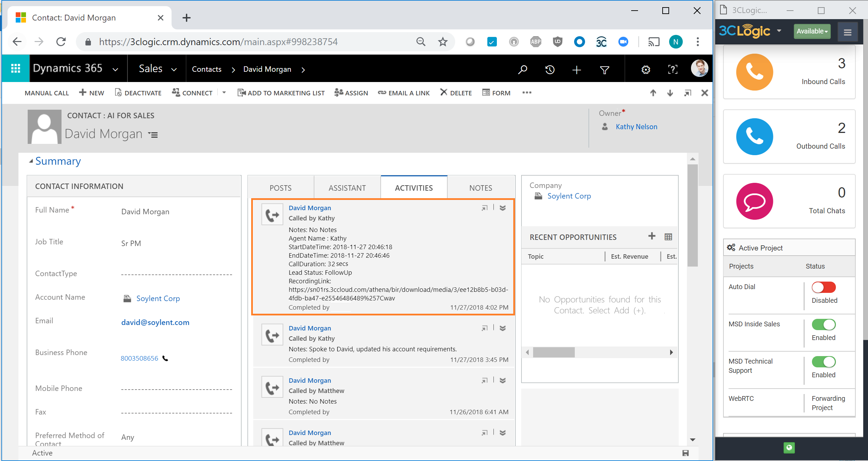Collapse the Summary section triangle
This screenshot has height=461, width=868.
click(31, 161)
